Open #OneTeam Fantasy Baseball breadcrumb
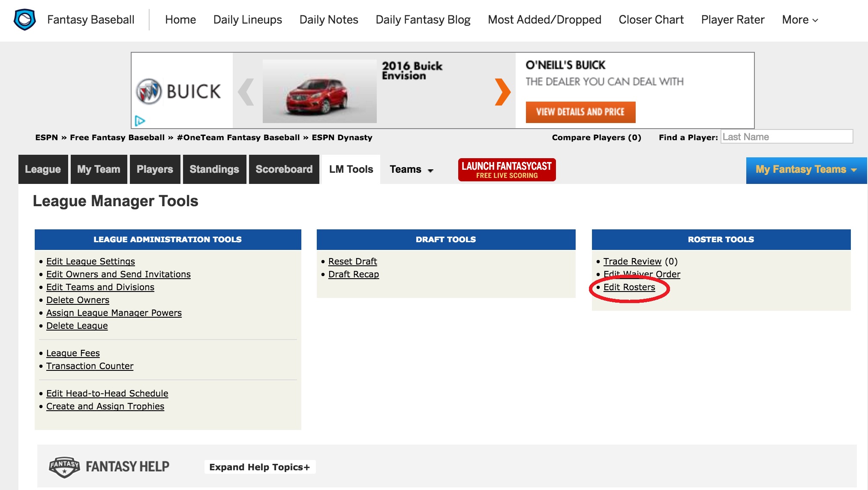868x490 pixels. [238, 138]
